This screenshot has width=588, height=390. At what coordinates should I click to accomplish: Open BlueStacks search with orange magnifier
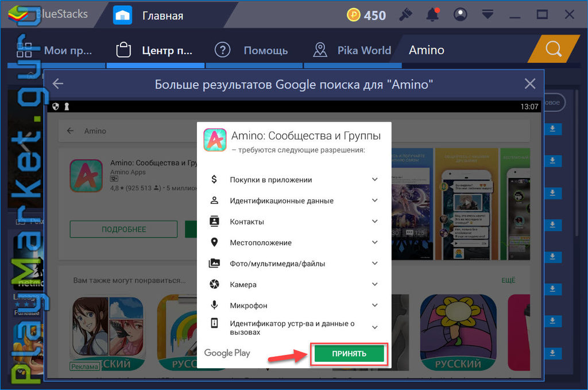tap(554, 49)
